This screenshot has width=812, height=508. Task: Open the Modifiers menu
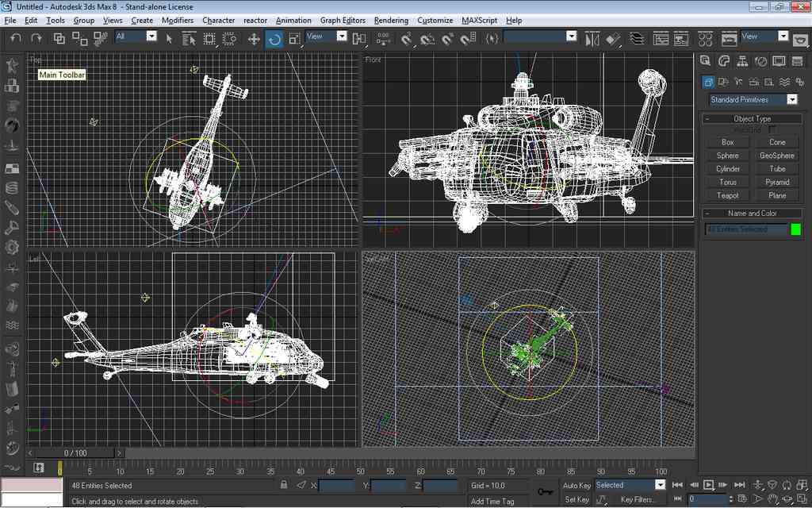pos(177,20)
